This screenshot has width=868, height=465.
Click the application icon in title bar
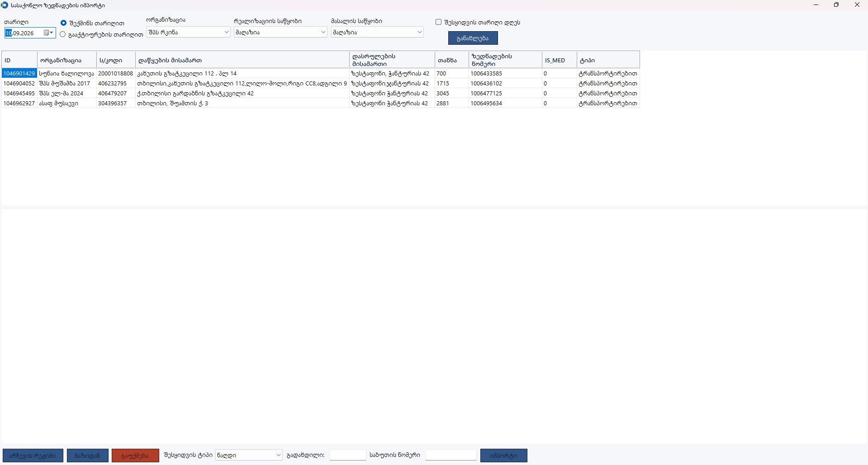tap(5, 5)
